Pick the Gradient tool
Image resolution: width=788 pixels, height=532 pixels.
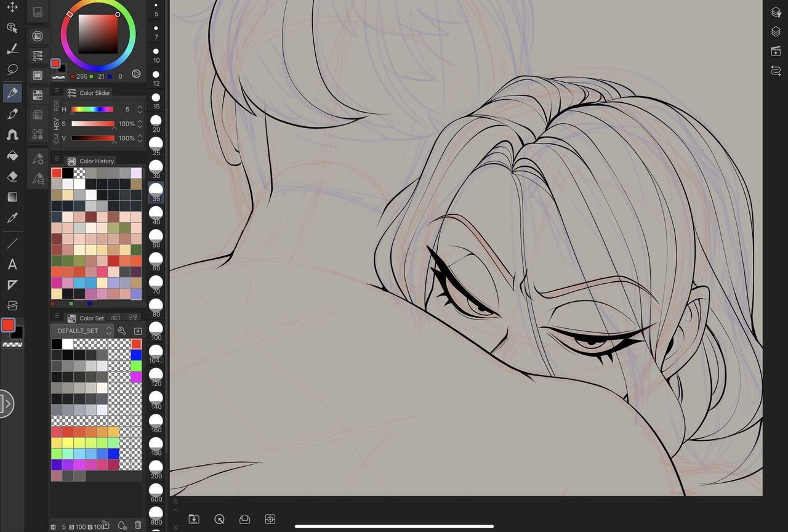point(12,197)
